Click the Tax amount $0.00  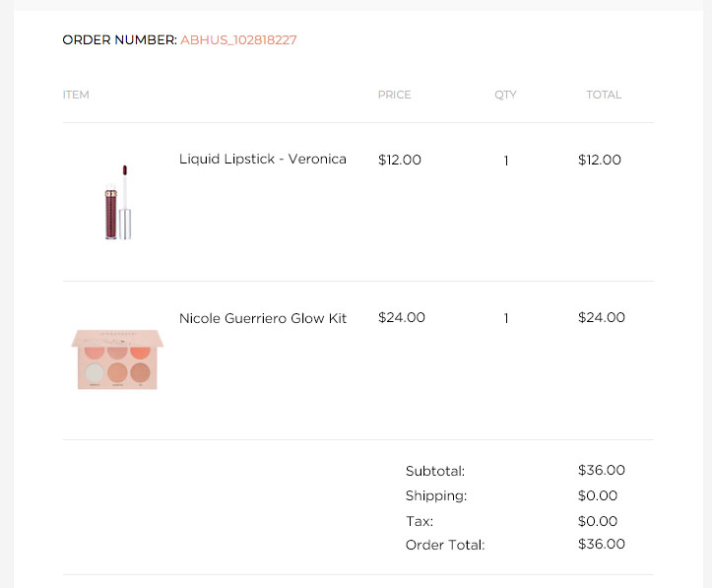598,521
